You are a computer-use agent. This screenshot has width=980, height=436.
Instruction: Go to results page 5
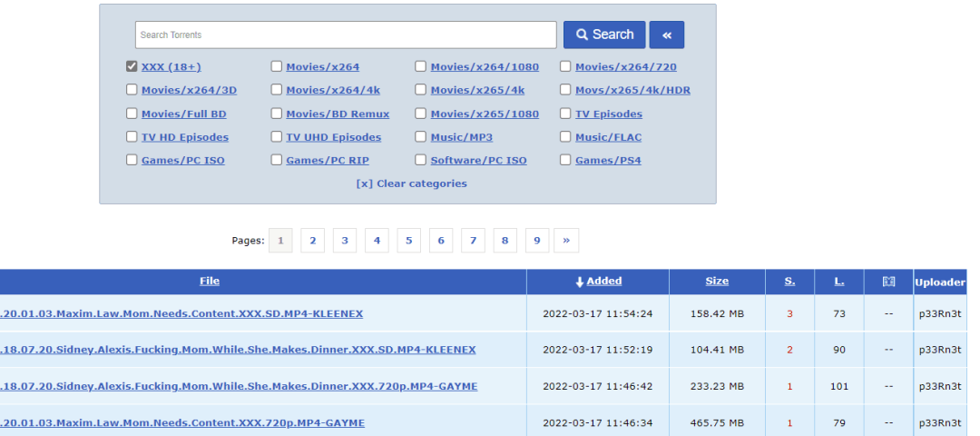pyautogui.click(x=408, y=240)
